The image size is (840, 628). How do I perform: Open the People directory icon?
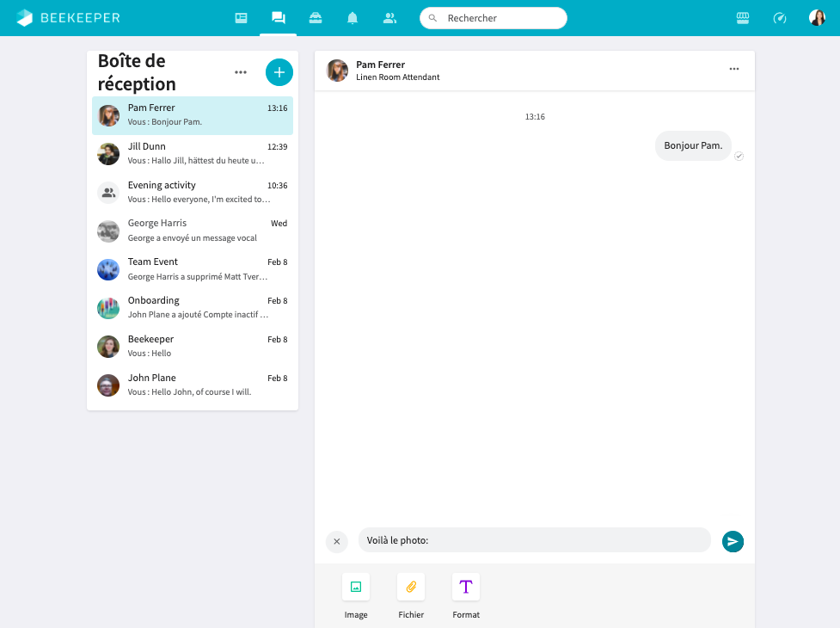pos(389,17)
